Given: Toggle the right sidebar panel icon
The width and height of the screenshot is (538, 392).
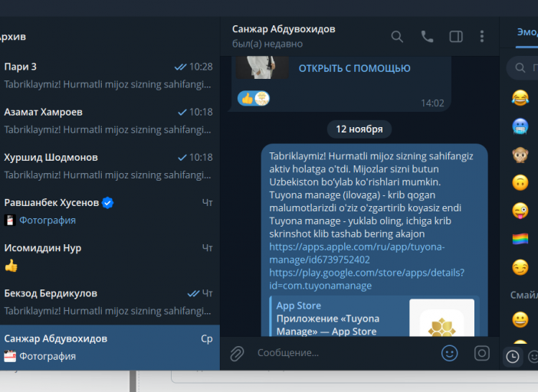Looking at the screenshot, I should coord(456,36).
